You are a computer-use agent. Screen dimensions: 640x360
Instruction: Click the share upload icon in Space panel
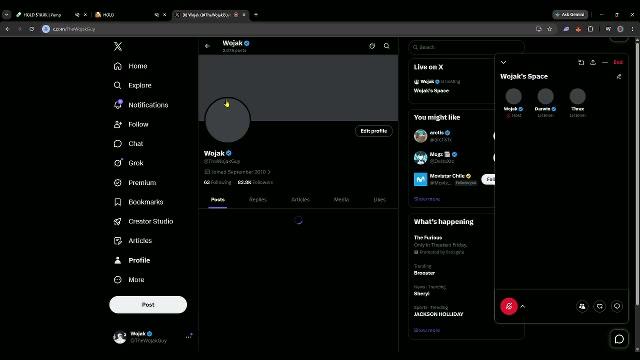[593, 62]
